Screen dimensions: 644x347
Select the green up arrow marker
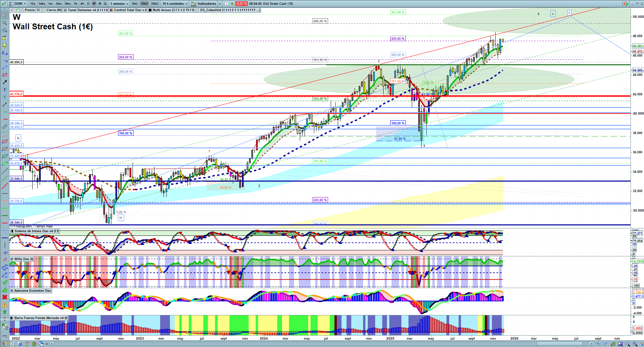(5, 312)
